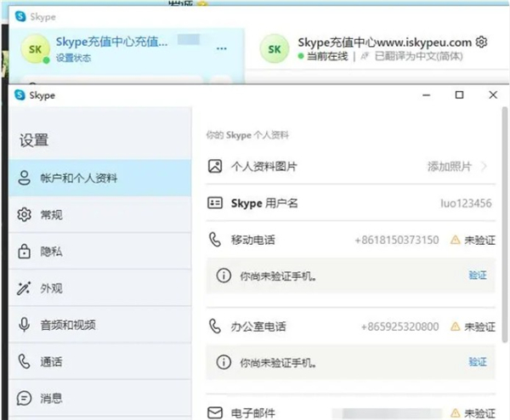The height and width of the screenshot is (420, 510).
Task: Click 未验证 status in the 移动电话 row
Action: (479, 240)
